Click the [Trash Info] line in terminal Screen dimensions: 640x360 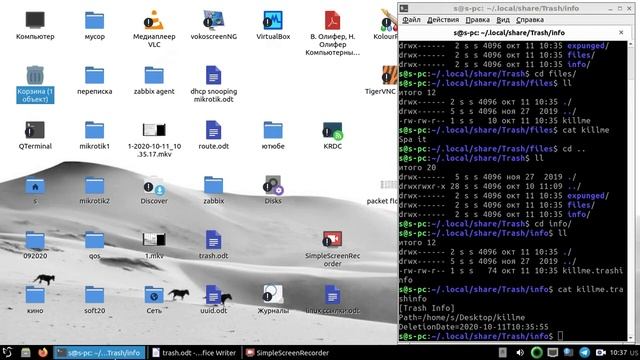tap(427, 308)
